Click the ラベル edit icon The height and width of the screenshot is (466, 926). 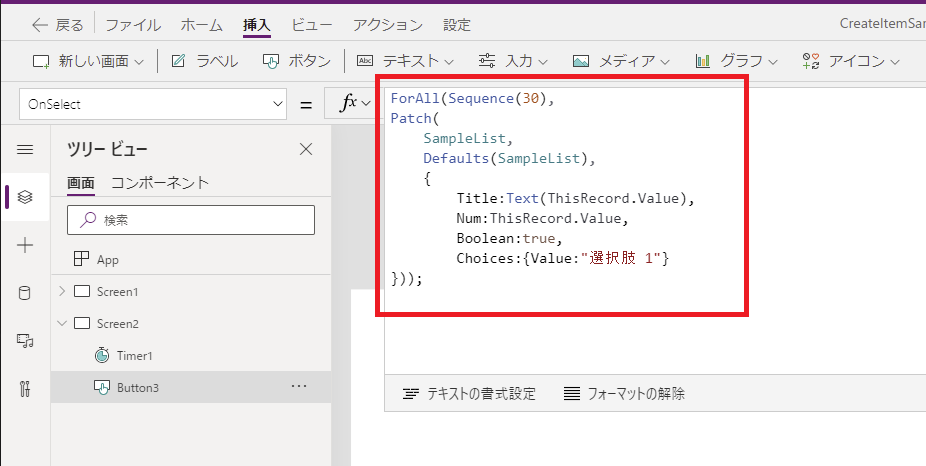point(178,61)
